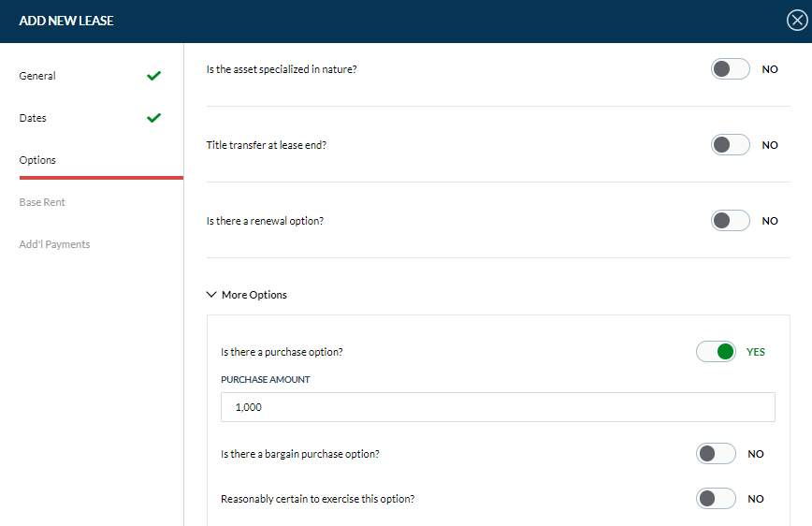This screenshot has width=812, height=526.
Task: Click the YES label for purchase option
Action: 755,352
